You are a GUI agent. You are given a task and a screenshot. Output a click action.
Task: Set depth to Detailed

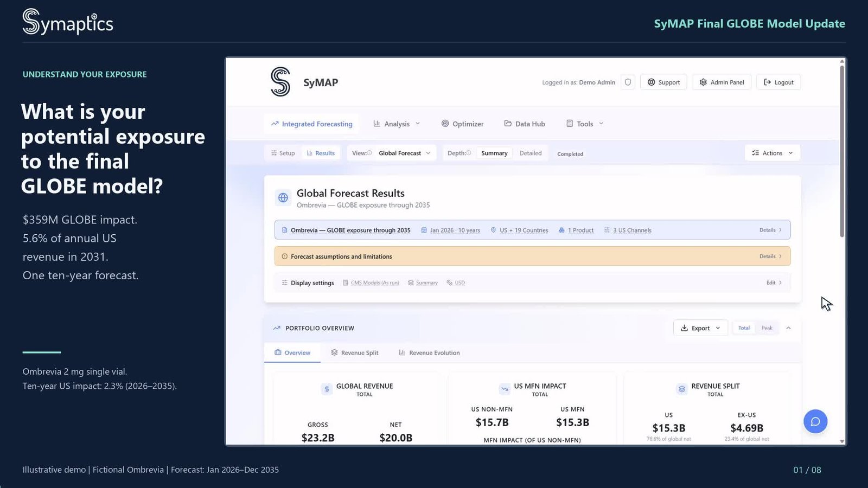(x=531, y=153)
